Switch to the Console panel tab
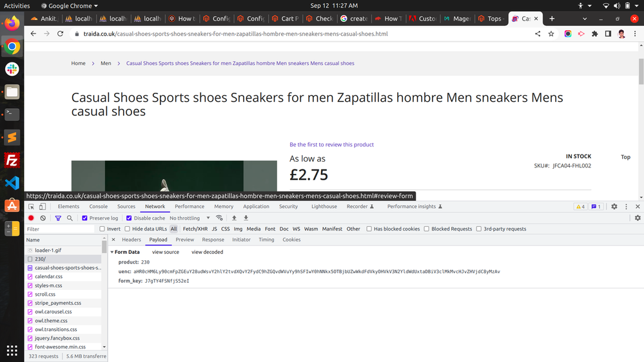The height and width of the screenshot is (362, 644). coord(98,207)
